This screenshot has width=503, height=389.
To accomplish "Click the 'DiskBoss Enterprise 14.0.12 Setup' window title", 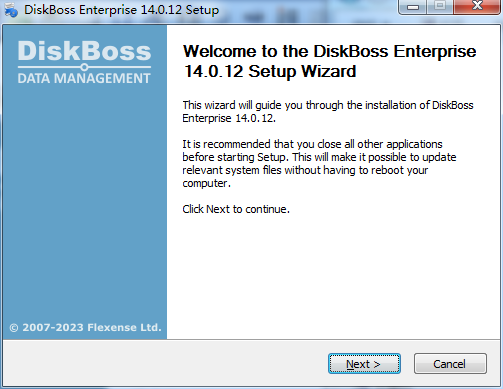I will click(121, 10).
